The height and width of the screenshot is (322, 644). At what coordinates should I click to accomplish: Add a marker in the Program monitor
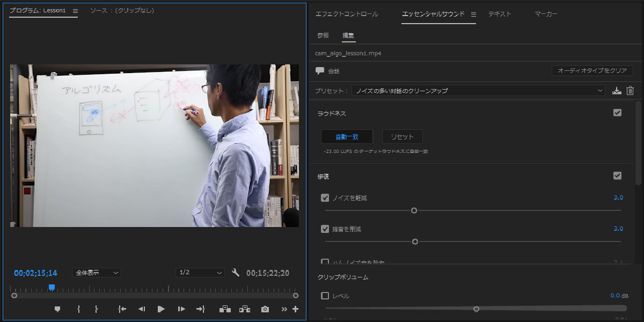tap(57, 309)
